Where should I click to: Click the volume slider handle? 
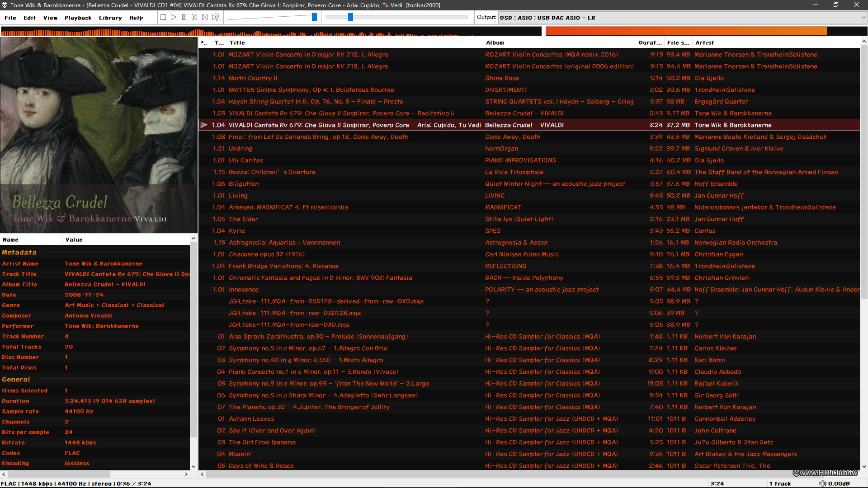(314, 17)
